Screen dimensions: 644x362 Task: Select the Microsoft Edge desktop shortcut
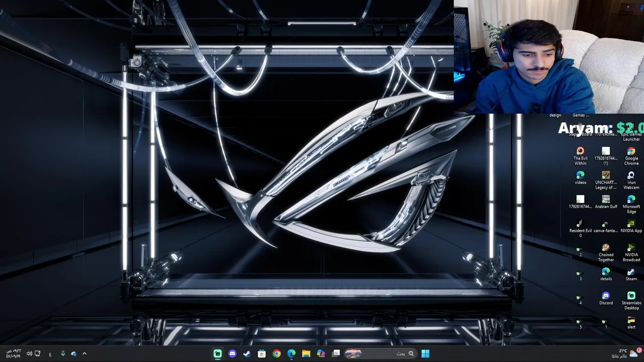pyautogui.click(x=631, y=204)
